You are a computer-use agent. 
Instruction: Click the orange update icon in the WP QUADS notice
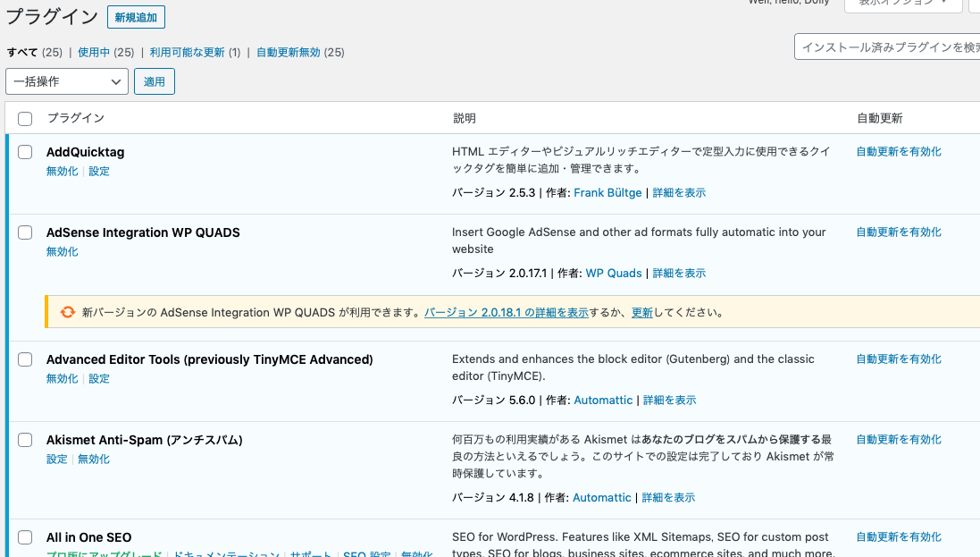point(67,312)
